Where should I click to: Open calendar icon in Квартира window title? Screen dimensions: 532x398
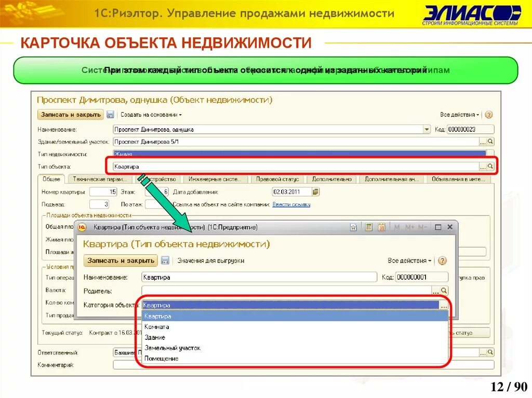(x=382, y=227)
